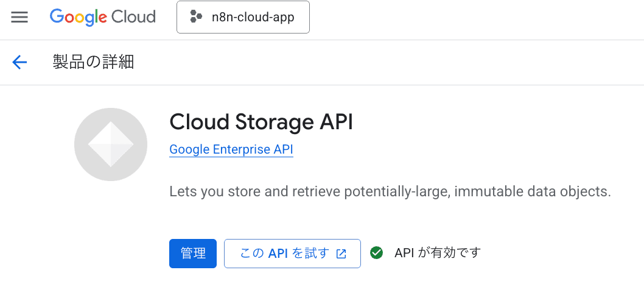
Task: Click the API description starting 'Lets you store'
Action: 390,191
